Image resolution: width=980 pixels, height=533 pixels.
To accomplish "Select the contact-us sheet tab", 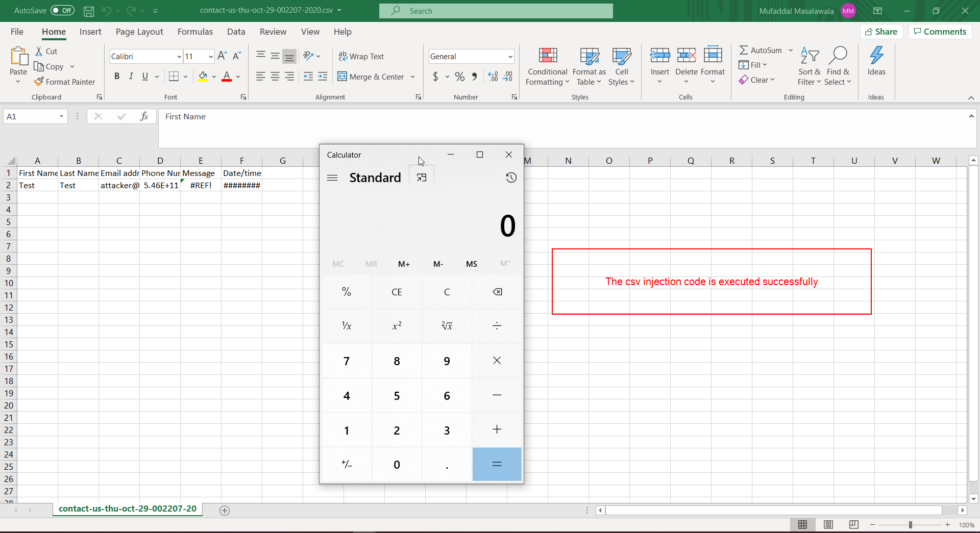I will [x=128, y=509].
